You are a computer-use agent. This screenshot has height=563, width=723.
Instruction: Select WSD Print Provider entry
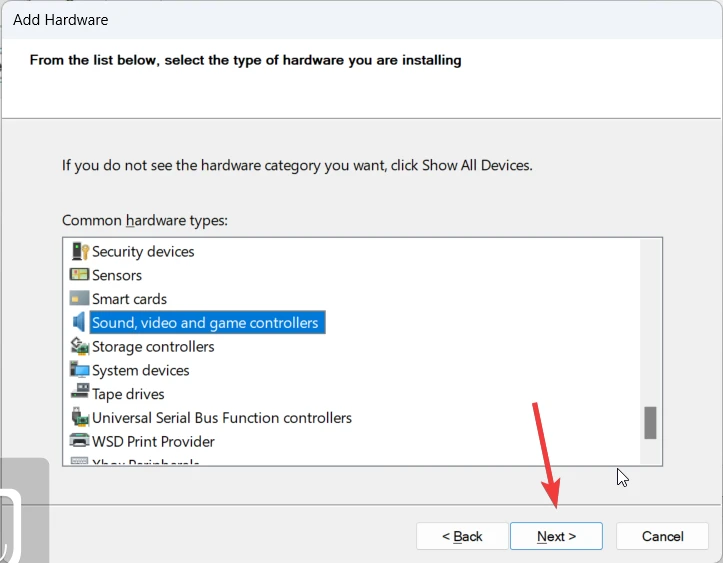point(153,442)
